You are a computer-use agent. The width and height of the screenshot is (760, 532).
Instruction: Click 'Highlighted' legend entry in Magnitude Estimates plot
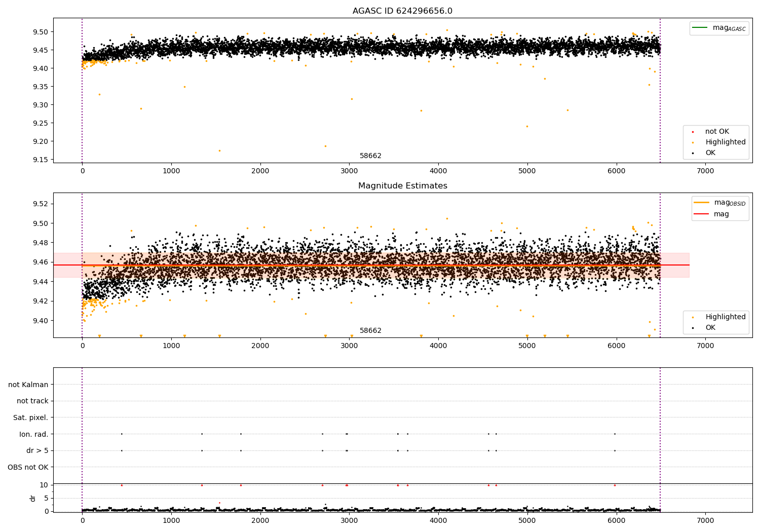(x=726, y=317)
